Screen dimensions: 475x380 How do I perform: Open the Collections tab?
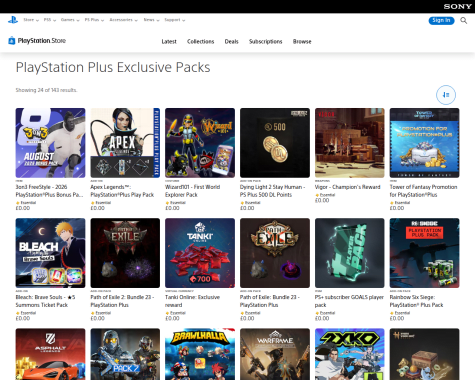pos(200,42)
